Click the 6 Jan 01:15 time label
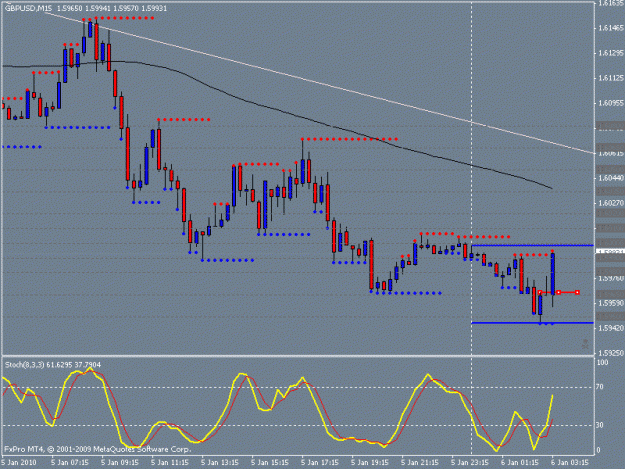The width and height of the screenshot is (625, 469). (520, 463)
